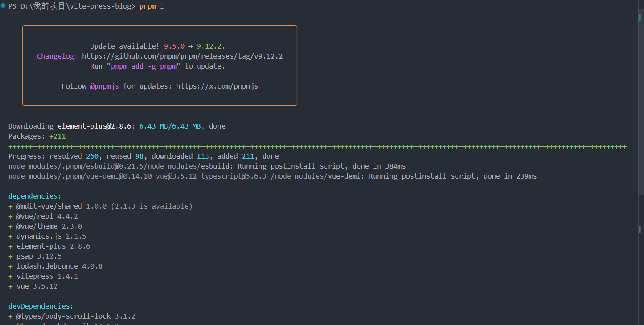Click the "dependencies:" heading
This screenshot has width=644, height=325.
pyautogui.click(x=35, y=196)
